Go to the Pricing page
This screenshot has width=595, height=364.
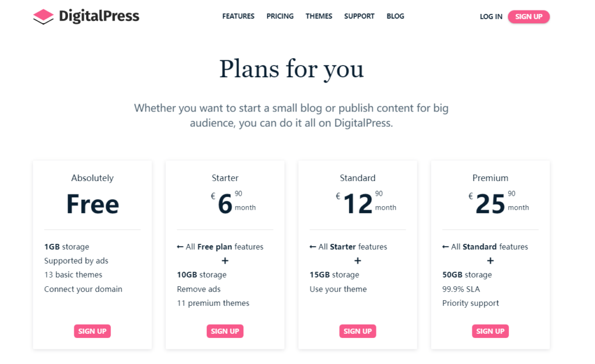coord(280,16)
